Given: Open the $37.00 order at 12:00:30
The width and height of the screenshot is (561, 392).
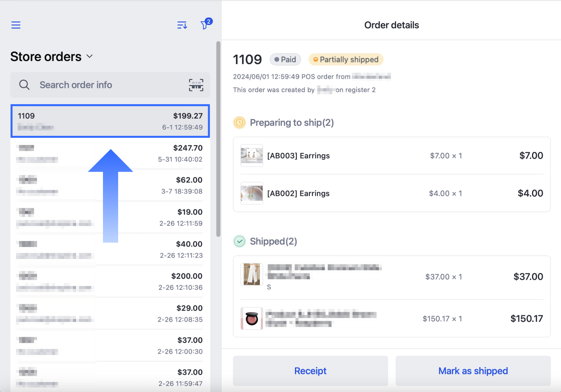Looking at the screenshot, I should [x=110, y=345].
